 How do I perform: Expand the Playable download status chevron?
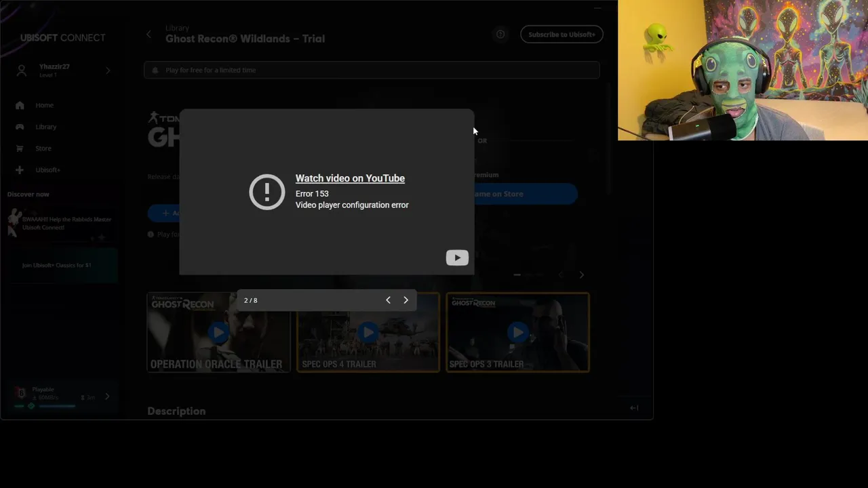107,396
